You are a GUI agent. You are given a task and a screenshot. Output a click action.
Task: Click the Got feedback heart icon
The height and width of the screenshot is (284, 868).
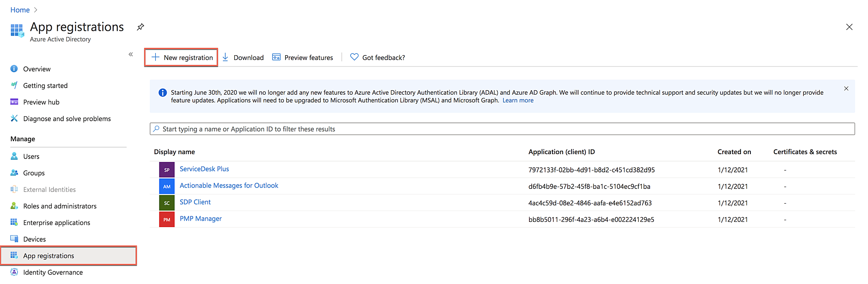tap(354, 57)
